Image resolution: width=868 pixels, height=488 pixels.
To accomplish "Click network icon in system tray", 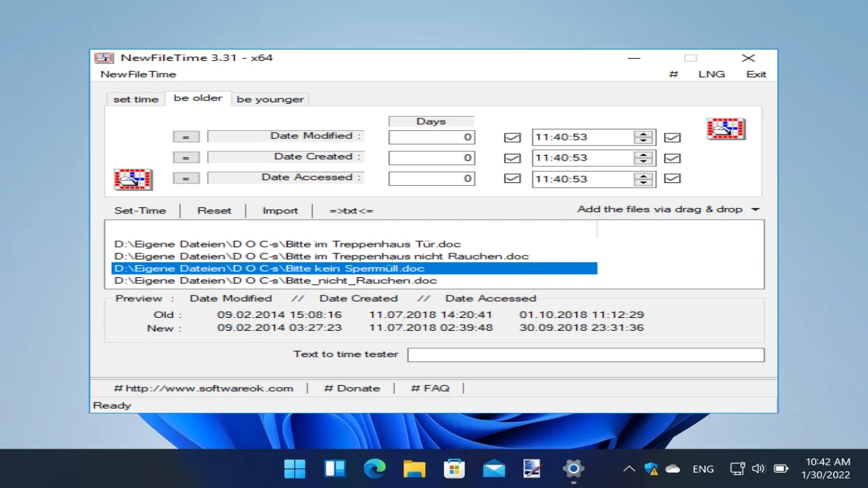I will pyautogui.click(x=737, y=468).
